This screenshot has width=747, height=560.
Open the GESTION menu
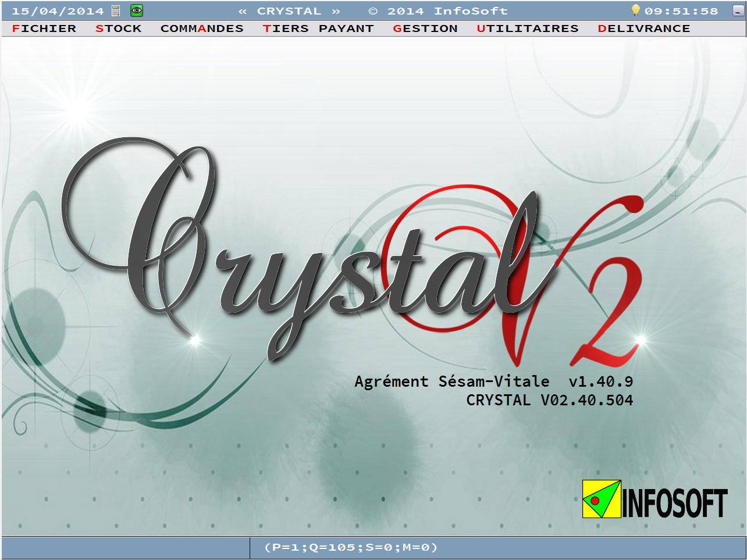tap(425, 28)
